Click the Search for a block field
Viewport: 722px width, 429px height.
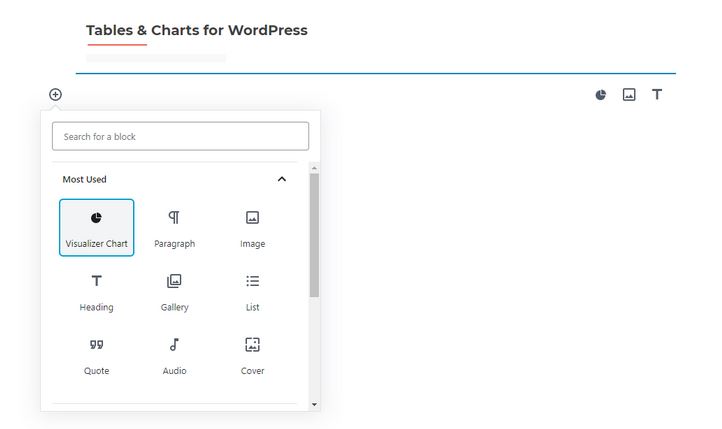[180, 136]
